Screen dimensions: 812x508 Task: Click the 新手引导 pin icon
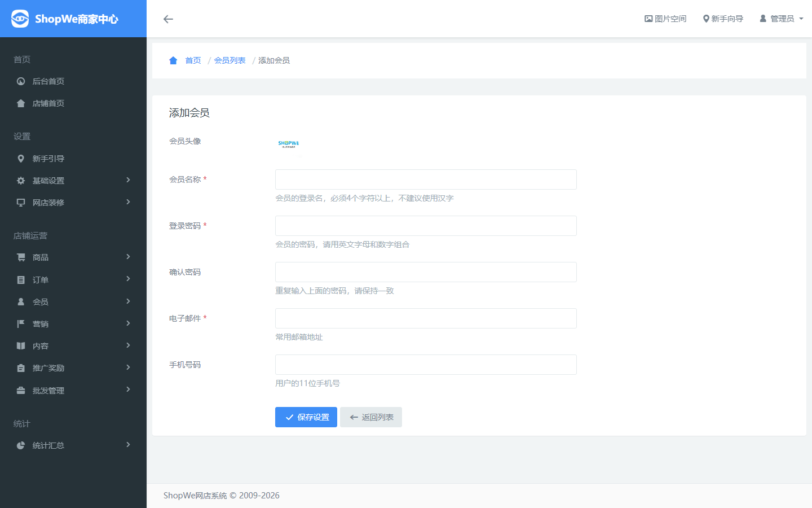coord(21,159)
